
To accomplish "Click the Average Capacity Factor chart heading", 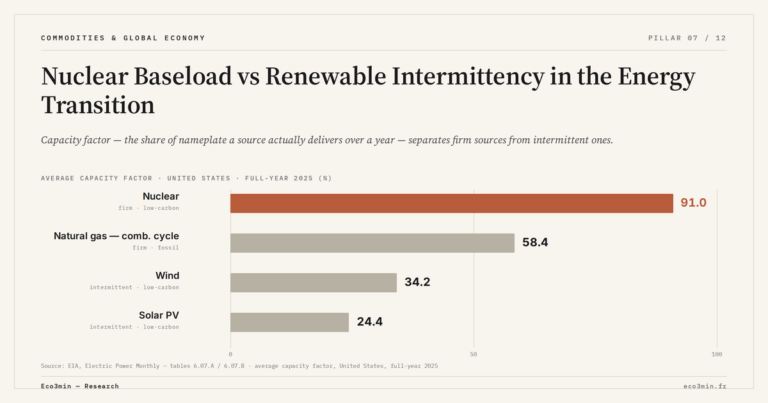I will (x=186, y=178).
